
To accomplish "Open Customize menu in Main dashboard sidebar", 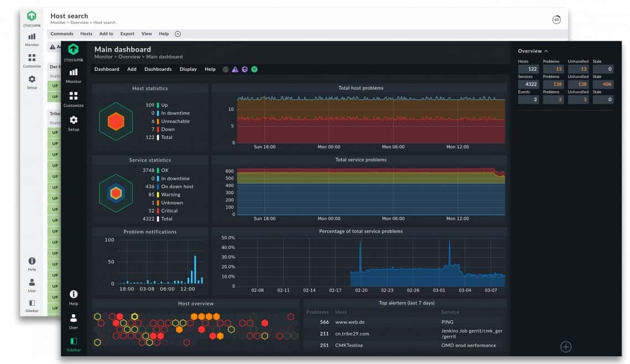I will coord(73,99).
